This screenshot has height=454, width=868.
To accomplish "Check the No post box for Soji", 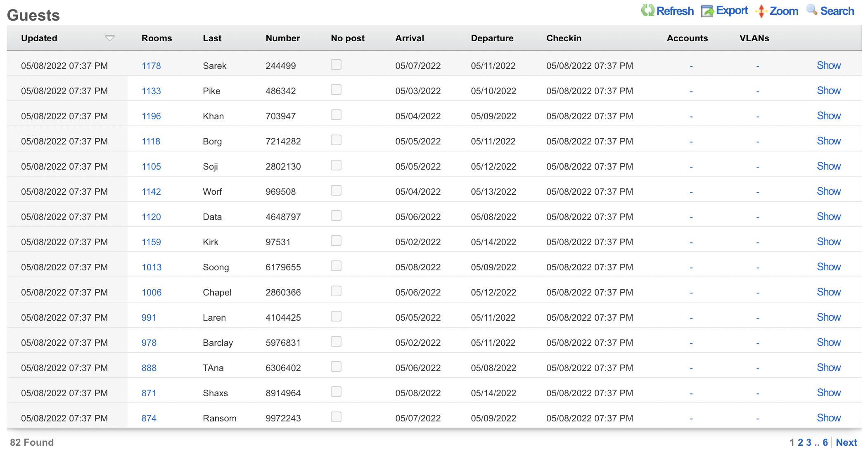I will point(336,165).
